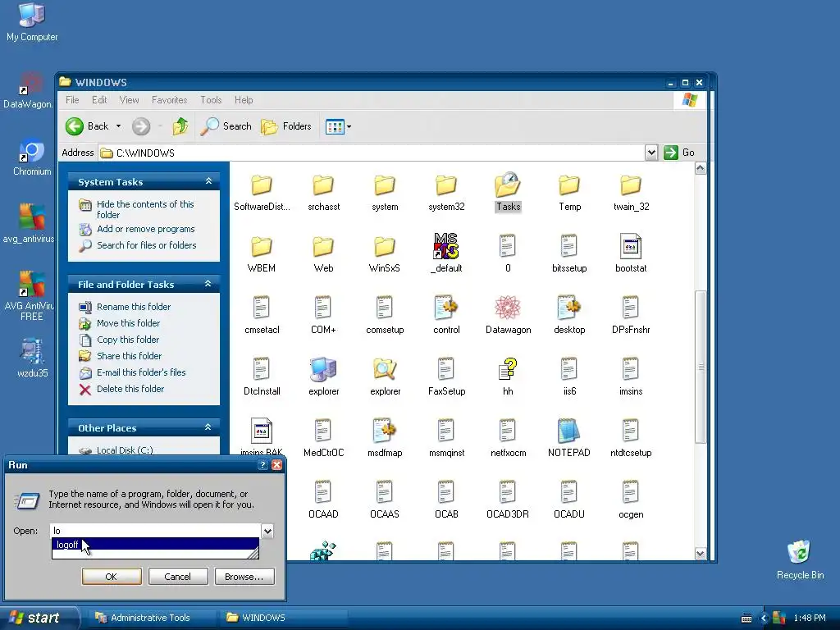Select the bootstat file icon
Screen dimensions: 840x630
pyautogui.click(x=631, y=246)
